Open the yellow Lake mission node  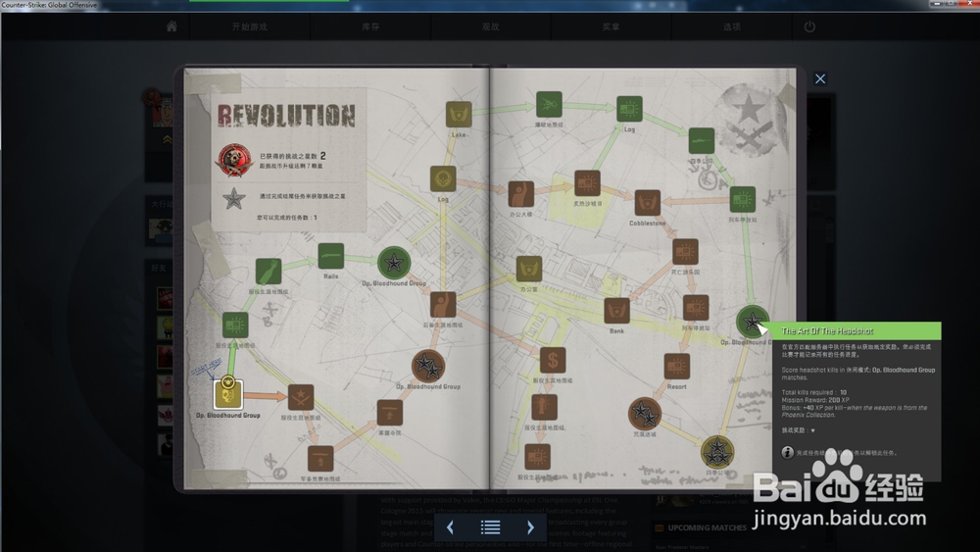coord(459,115)
